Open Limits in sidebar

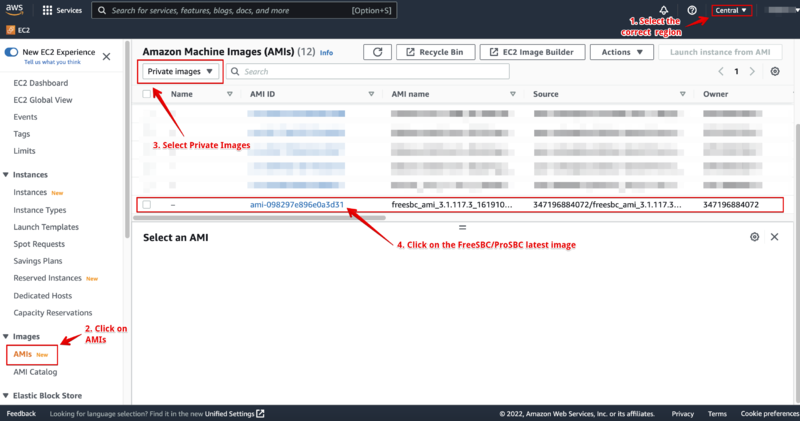click(x=24, y=151)
